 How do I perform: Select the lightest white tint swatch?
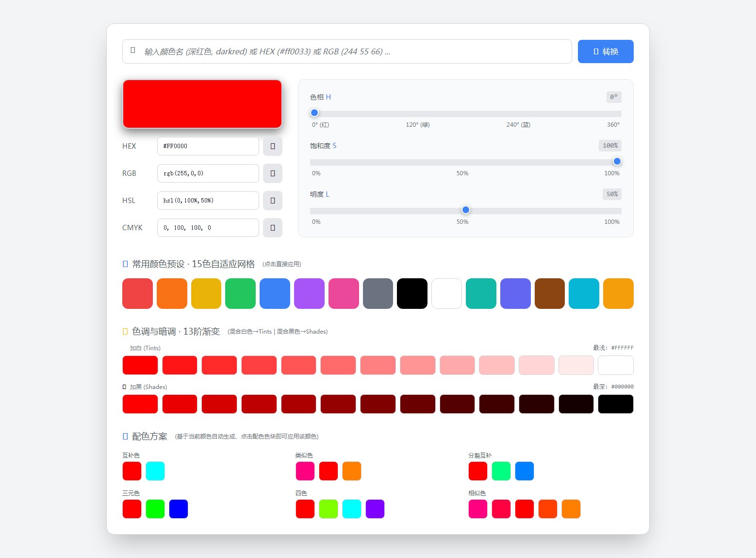pyautogui.click(x=615, y=365)
